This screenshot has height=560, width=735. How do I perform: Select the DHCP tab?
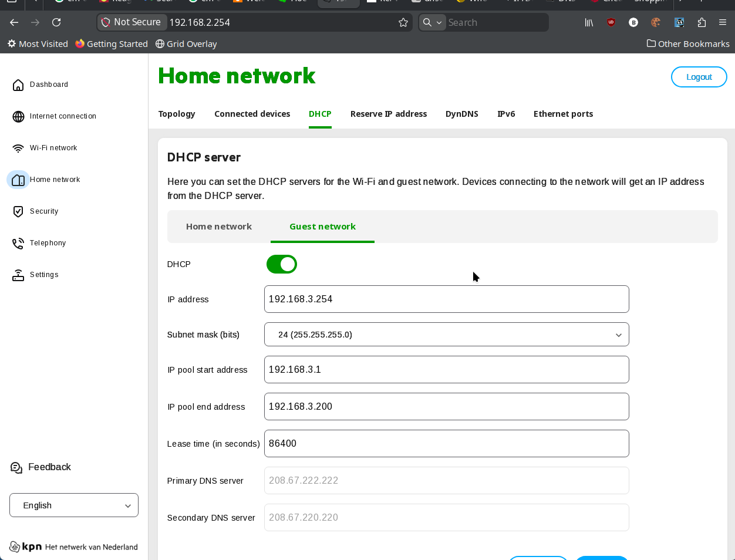tap(320, 114)
